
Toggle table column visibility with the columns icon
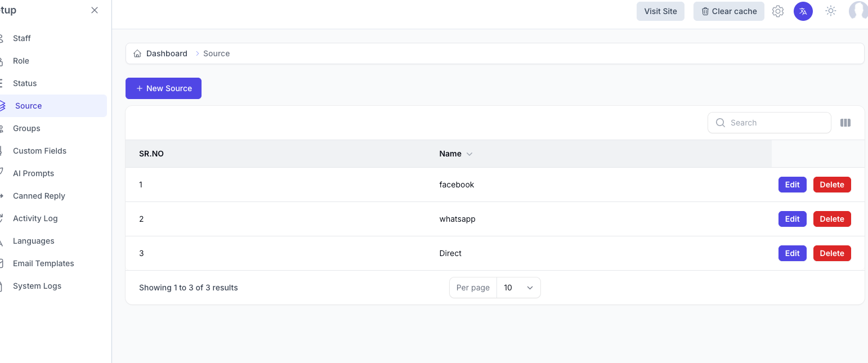845,123
